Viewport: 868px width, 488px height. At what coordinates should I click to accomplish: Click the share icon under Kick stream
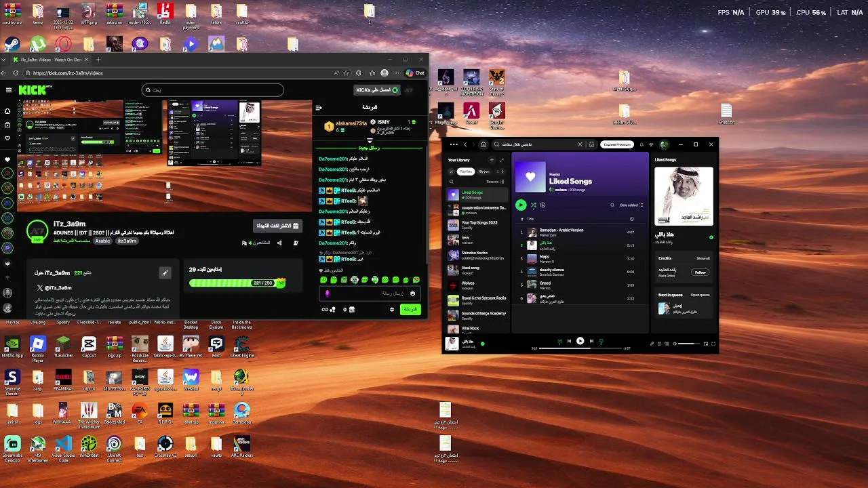[x=279, y=243]
